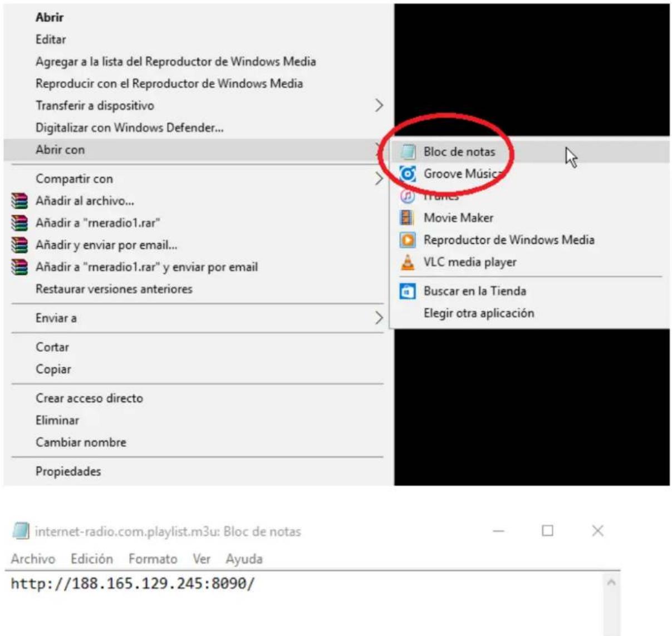The image size is (672, 636).
Task: Open with VLC media player
Action: coord(470,262)
